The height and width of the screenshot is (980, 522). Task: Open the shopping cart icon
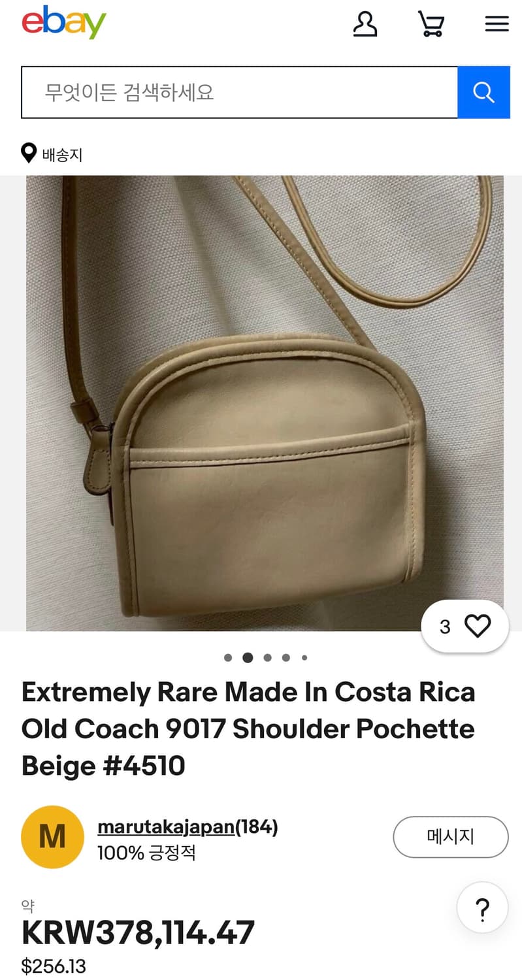[431, 24]
